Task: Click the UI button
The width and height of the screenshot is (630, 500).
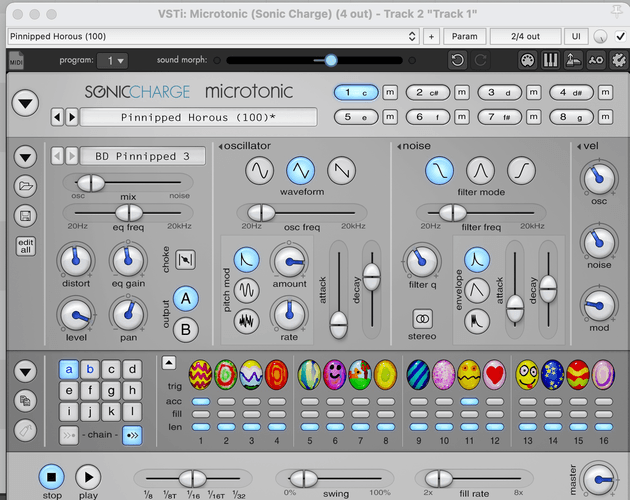Action: tap(576, 36)
